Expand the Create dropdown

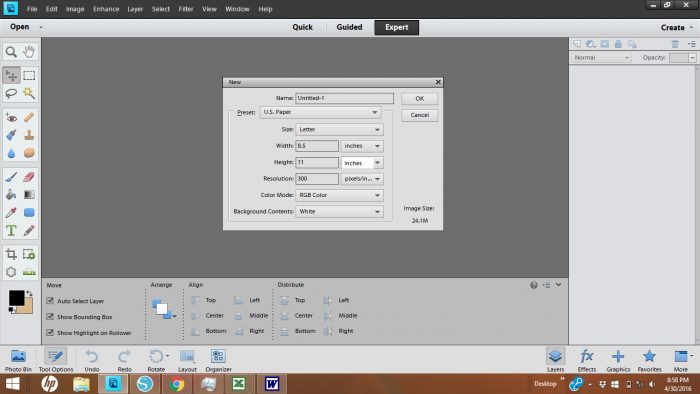click(x=677, y=27)
